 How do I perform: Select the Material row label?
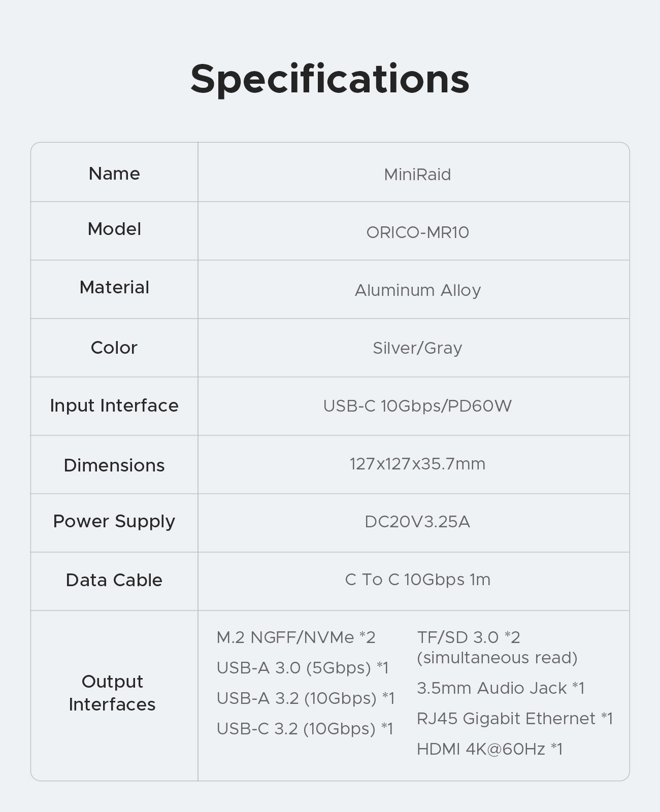point(114,287)
